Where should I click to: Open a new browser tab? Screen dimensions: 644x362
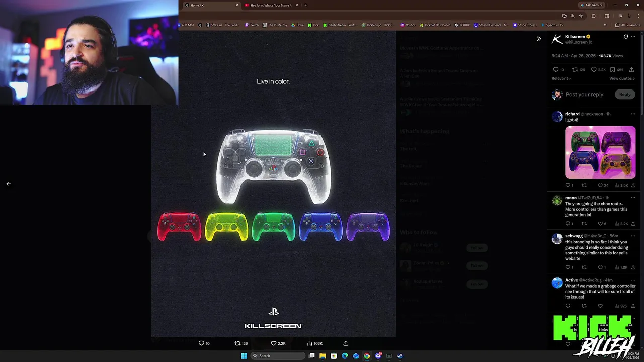coord(306,5)
